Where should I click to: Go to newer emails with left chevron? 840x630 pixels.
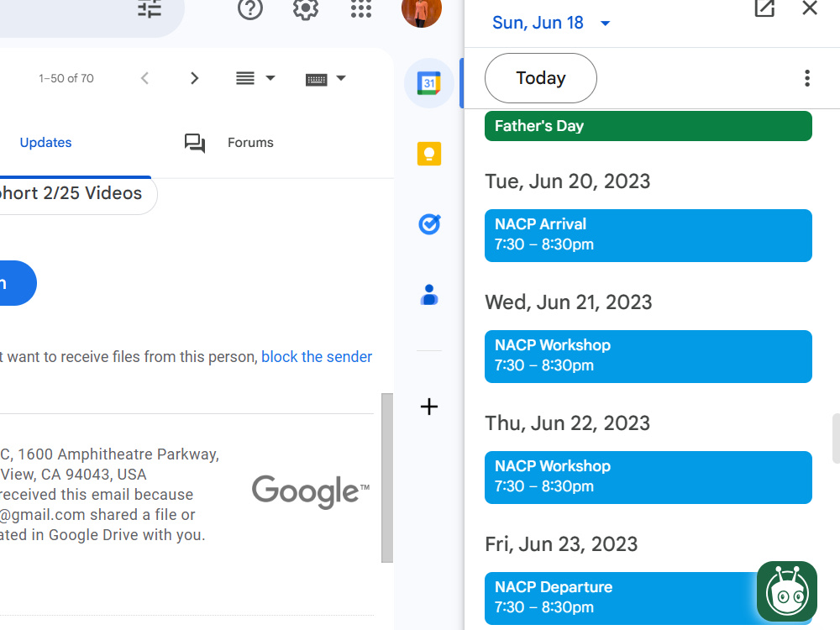point(144,78)
